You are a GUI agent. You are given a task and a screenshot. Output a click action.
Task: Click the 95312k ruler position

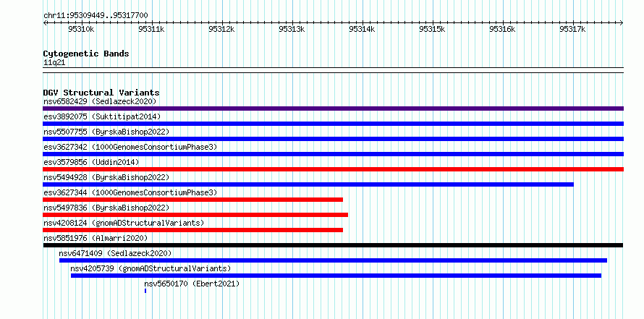point(222,29)
